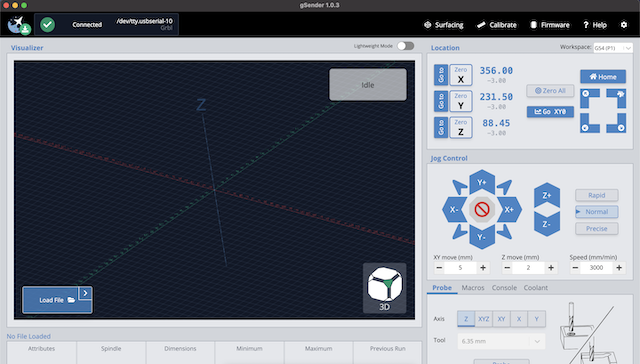Select Y probe axis
This screenshot has height=364, width=640.
(537, 319)
